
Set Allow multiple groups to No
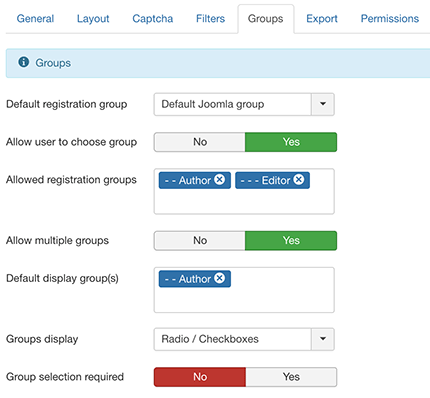pos(200,241)
